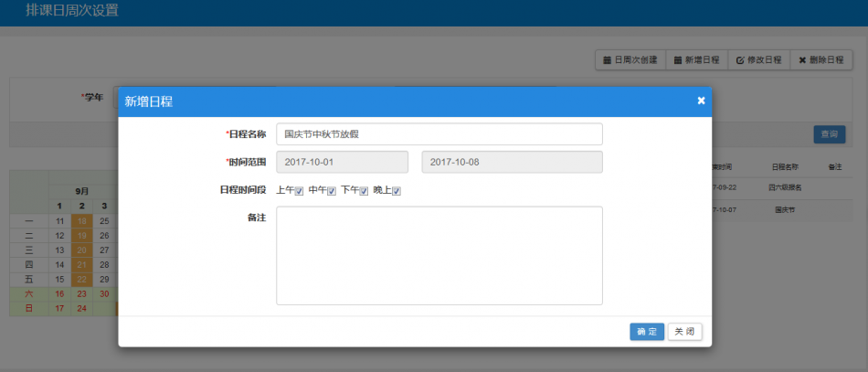Confirm with the 确定 button
The image size is (868, 372).
[647, 332]
